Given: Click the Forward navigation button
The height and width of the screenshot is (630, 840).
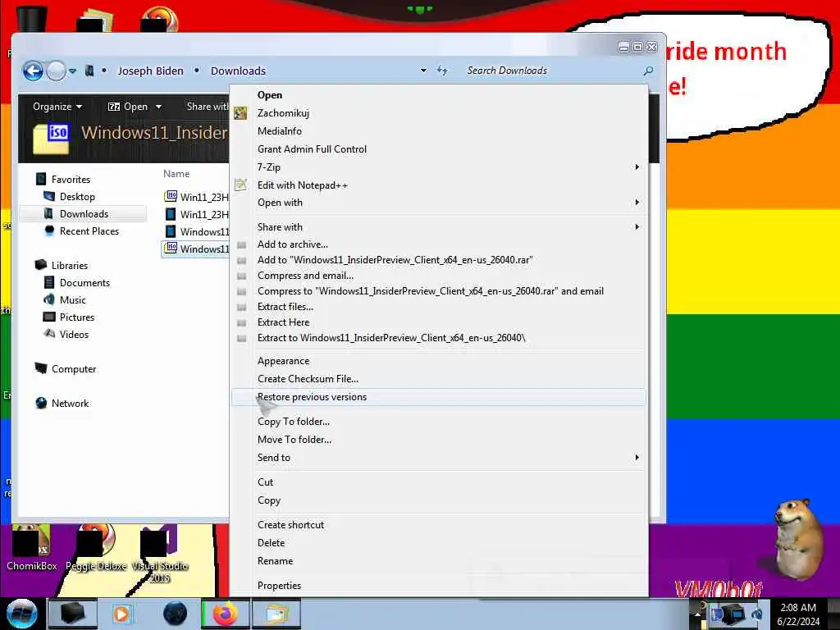Looking at the screenshot, I should tap(57, 71).
